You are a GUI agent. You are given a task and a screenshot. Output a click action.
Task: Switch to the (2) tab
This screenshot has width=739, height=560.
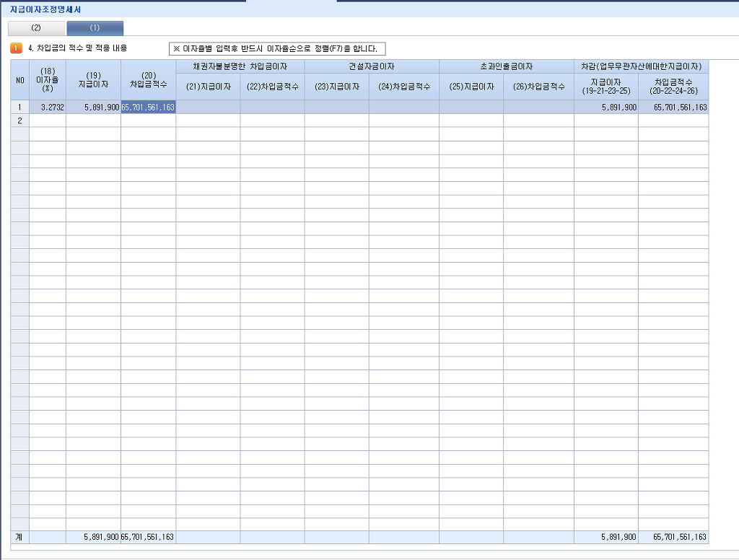(x=36, y=28)
